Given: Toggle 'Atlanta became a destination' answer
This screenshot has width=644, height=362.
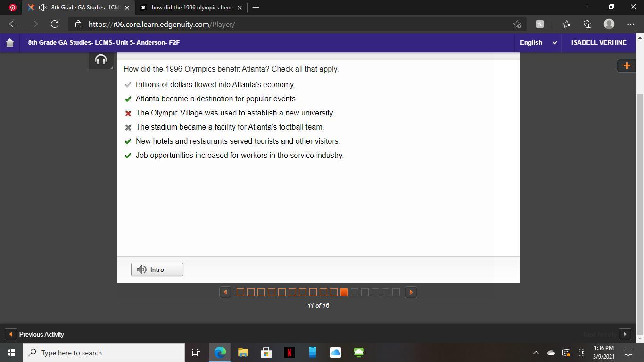Looking at the screenshot, I should pos(128,99).
